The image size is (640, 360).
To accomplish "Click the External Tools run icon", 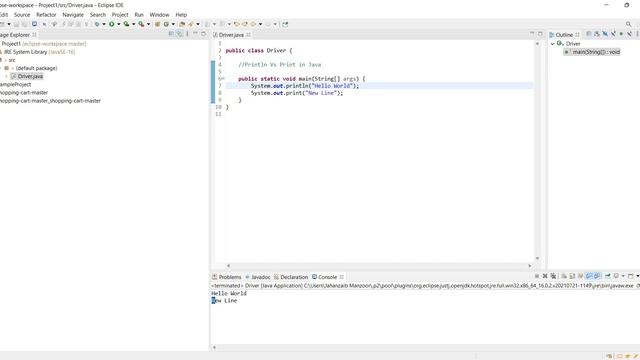I will (x=141, y=24).
